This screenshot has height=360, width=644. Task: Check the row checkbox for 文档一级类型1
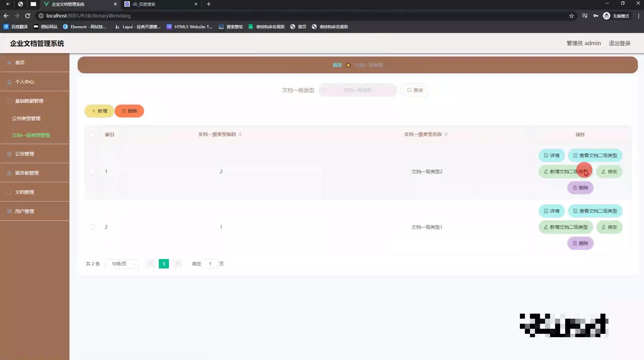point(93,227)
